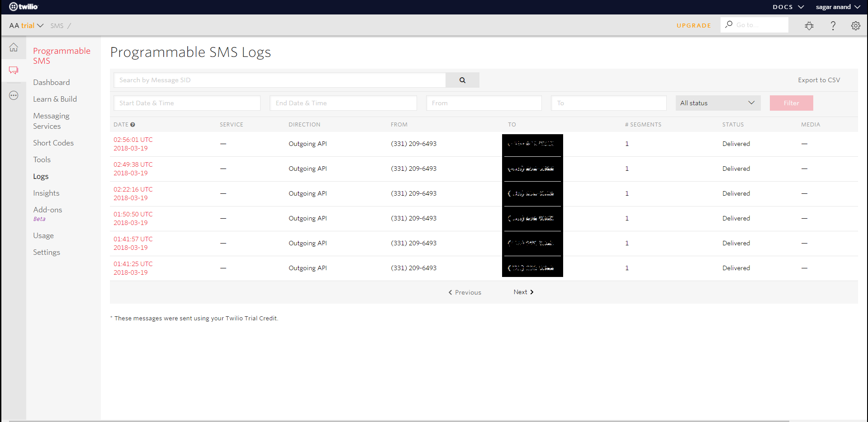Open the debugger bug icon
The width and height of the screenshot is (868, 422).
pos(809,26)
